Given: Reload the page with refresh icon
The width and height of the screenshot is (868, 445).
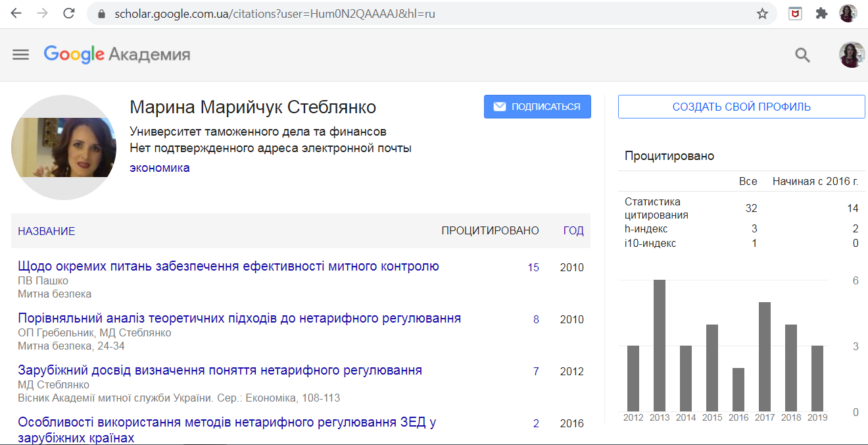Looking at the screenshot, I should 68,13.
